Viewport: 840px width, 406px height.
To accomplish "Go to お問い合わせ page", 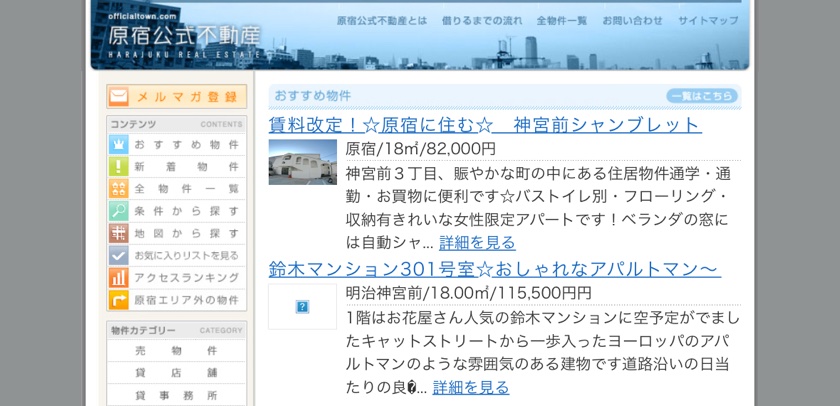I will 632,21.
